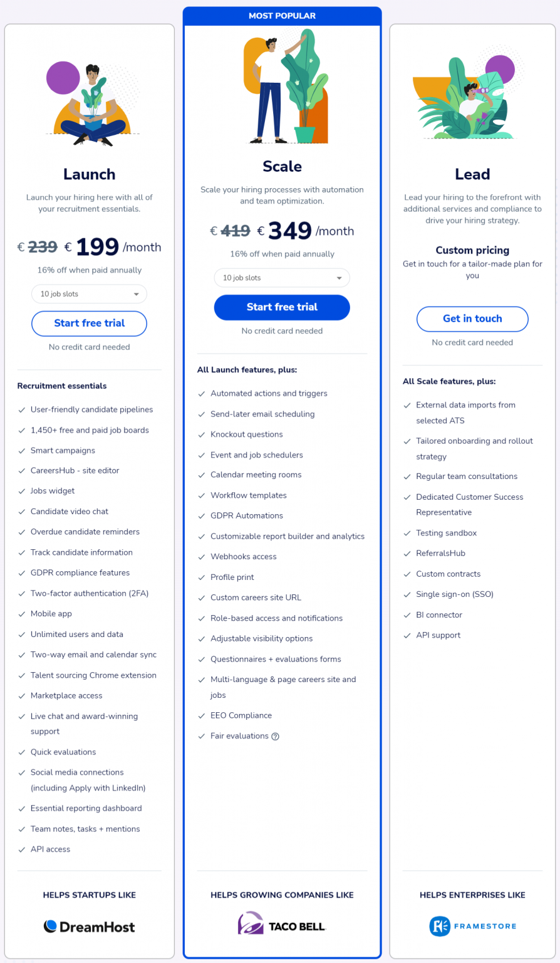Open the Fair evaluations help tooltip icon
Screen dimensions: 560x963
[x=275, y=736]
